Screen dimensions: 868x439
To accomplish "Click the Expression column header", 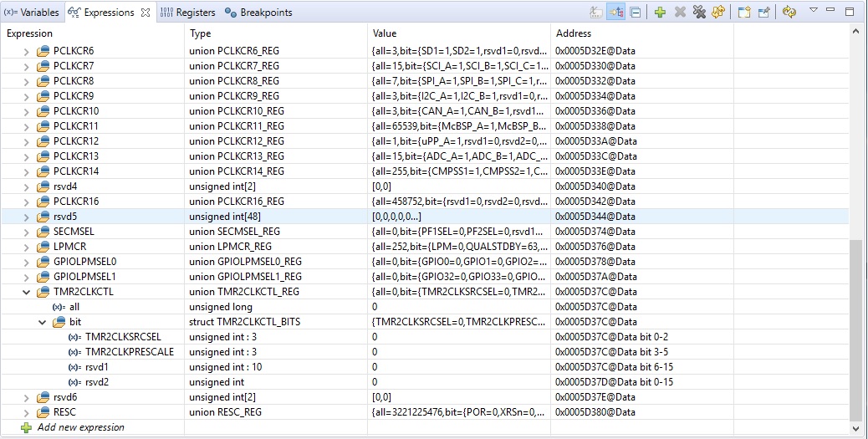I will 93,33.
